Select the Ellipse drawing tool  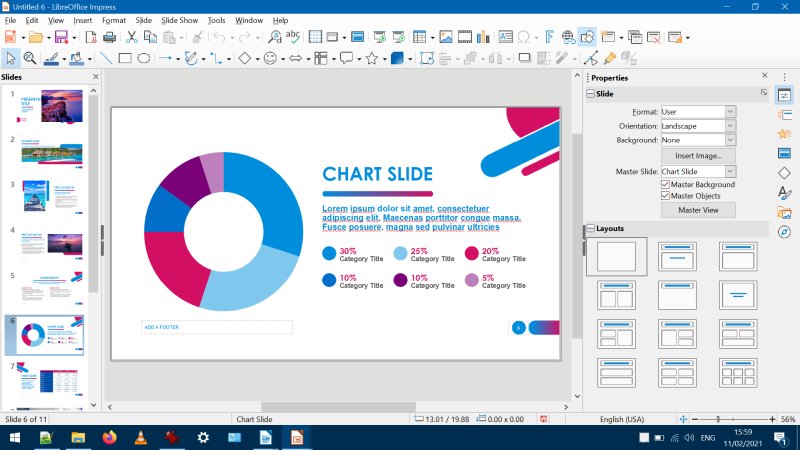(x=144, y=58)
